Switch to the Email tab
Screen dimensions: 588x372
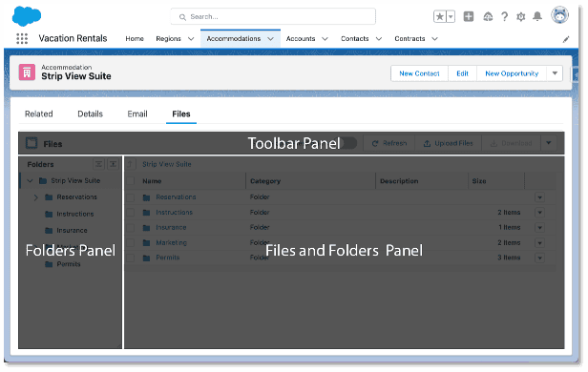point(137,114)
